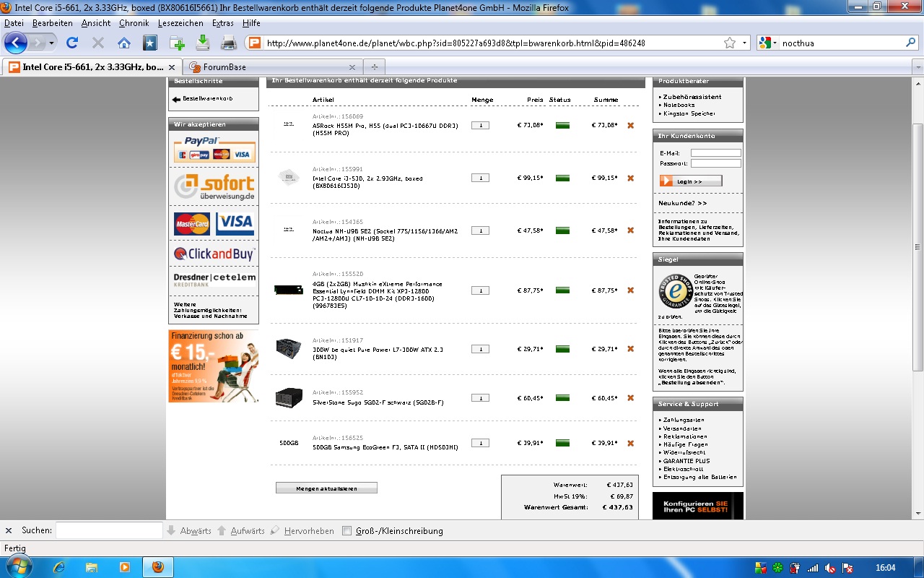
Task: Bookmark this page with the address bar star
Action: 730,43
